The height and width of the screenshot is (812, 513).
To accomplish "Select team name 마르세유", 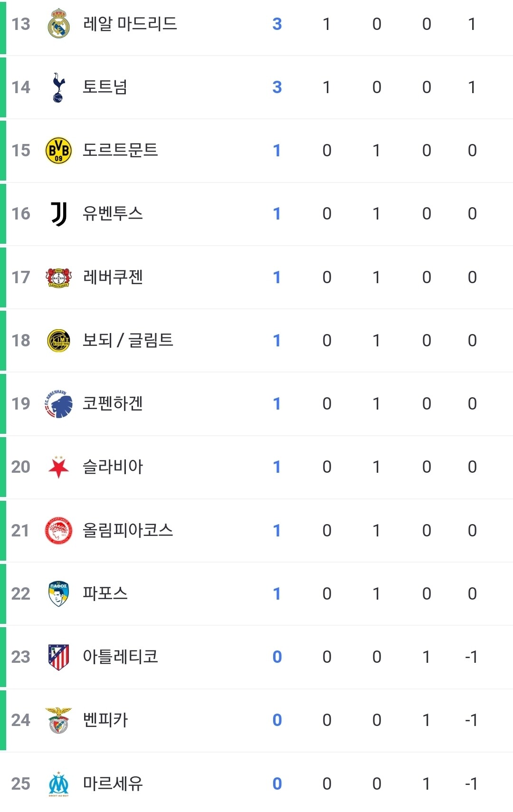I will coord(113,783).
